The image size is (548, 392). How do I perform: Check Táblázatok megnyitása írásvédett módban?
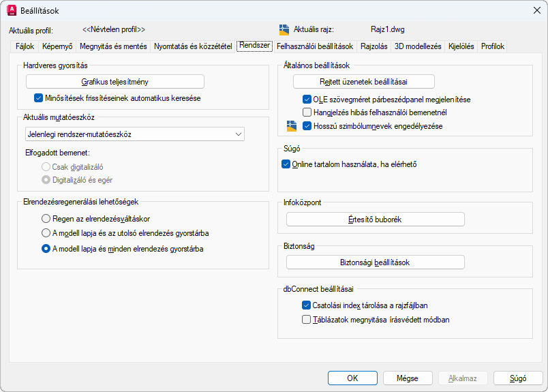click(x=307, y=319)
